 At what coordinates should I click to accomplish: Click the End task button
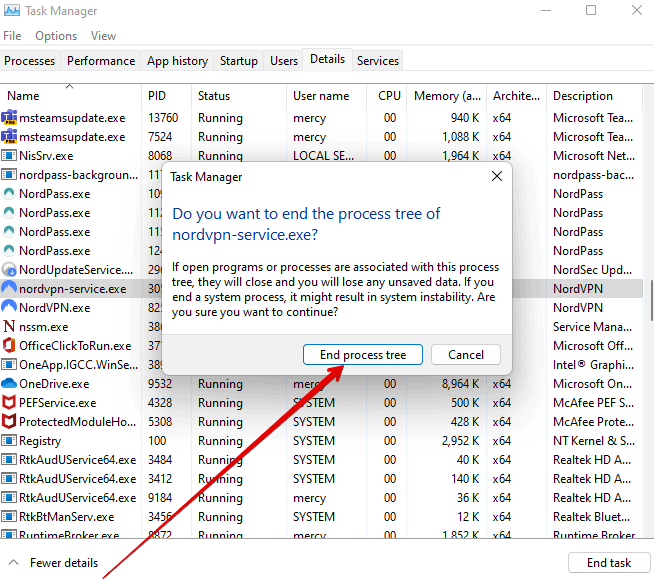[x=608, y=563]
